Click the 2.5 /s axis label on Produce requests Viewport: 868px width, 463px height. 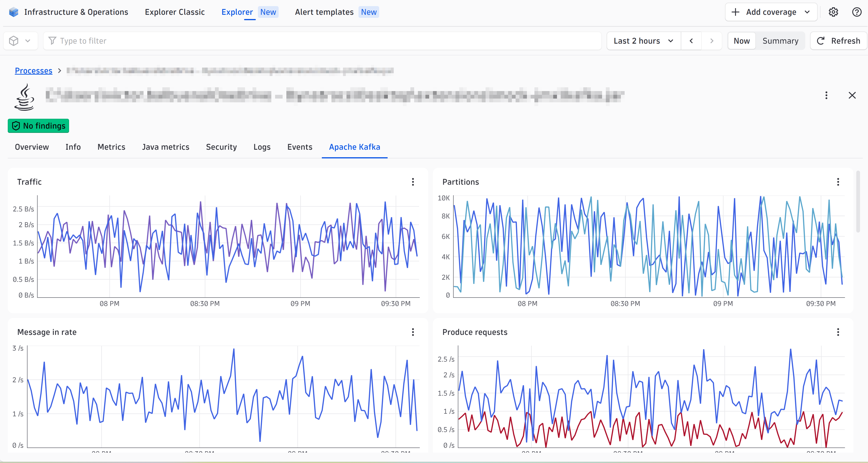point(446,359)
